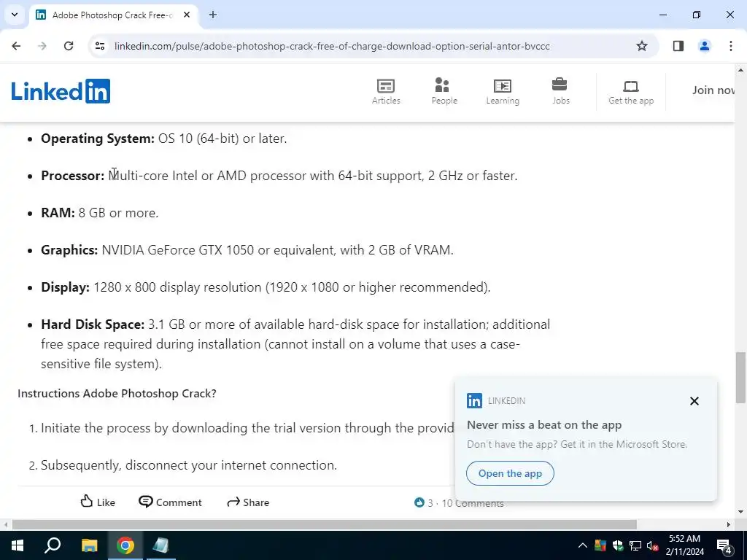Image resolution: width=747 pixels, height=560 pixels.
Task: Click the Chrome taskbar icon
Action: point(125,545)
